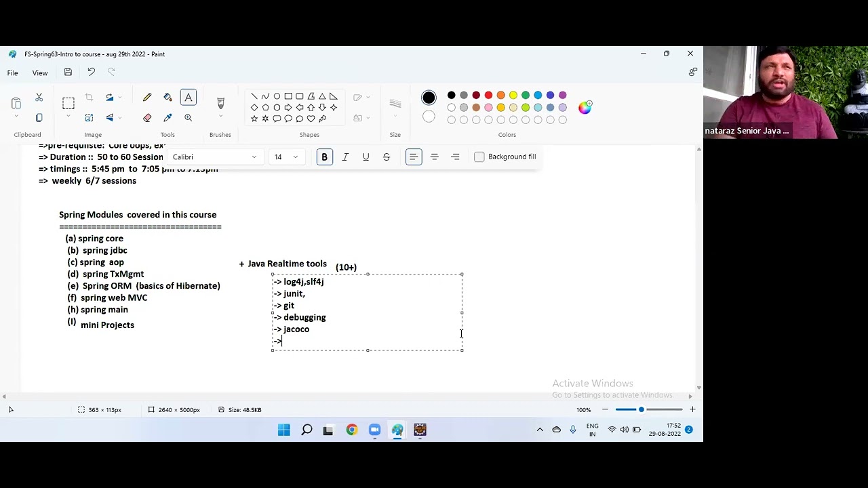Open the font size 14 dropdown
The width and height of the screenshot is (868, 488).
[x=286, y=157]
